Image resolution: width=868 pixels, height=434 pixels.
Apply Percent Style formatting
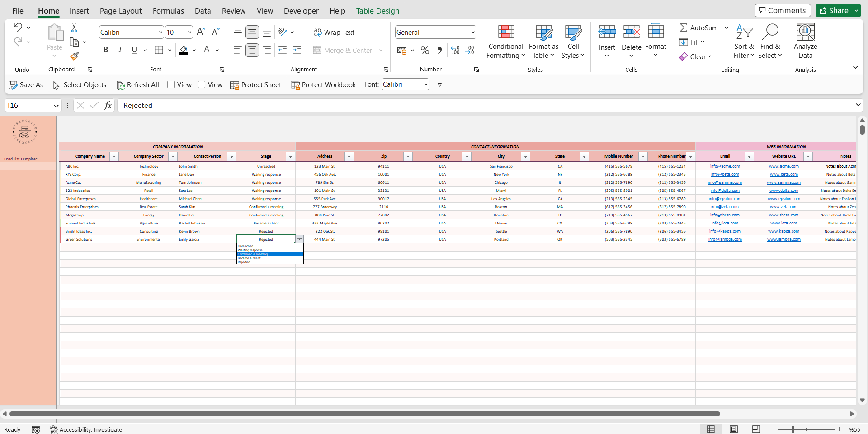tap(425, 50)
